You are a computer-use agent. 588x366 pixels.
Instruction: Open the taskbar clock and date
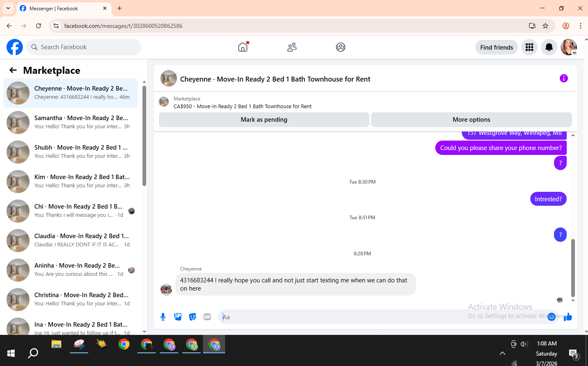[x=547, y=353]
